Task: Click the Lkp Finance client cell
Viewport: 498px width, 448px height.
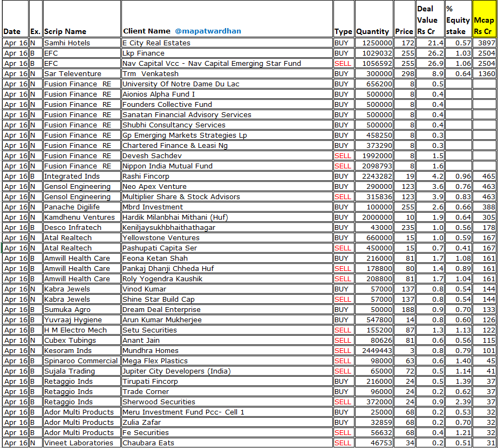Action: tap(227, 53)
